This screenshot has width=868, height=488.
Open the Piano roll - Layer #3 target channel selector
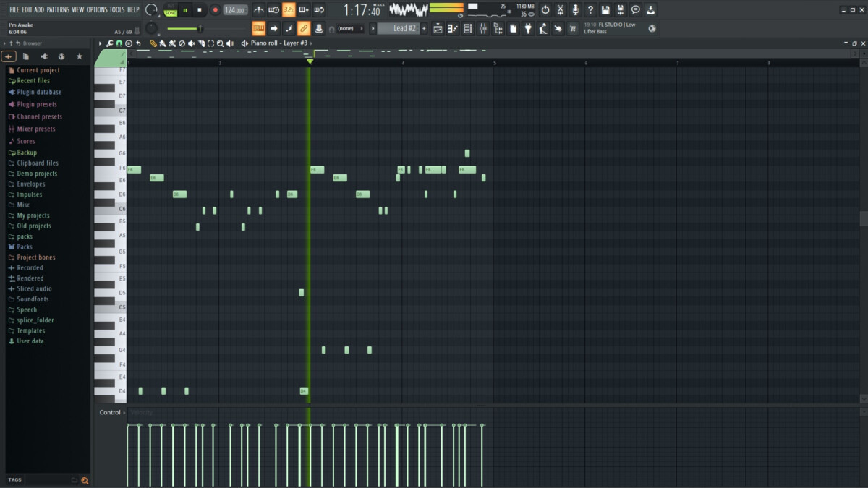(x=280, y=43)
